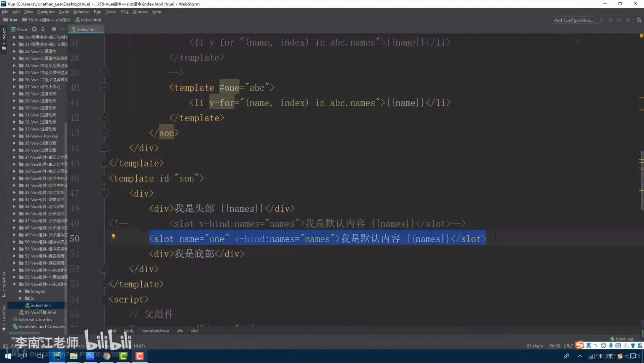Hide the Project panel with minus icon
The image size is (644, 363).
tap(62, 29)
